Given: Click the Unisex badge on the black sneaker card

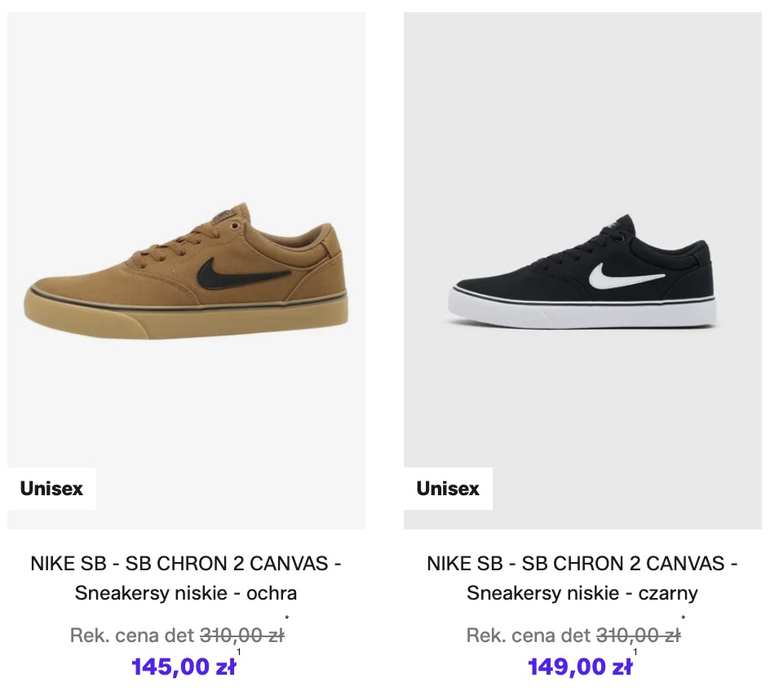Looking at the screenshot, I should click(448, 489).
